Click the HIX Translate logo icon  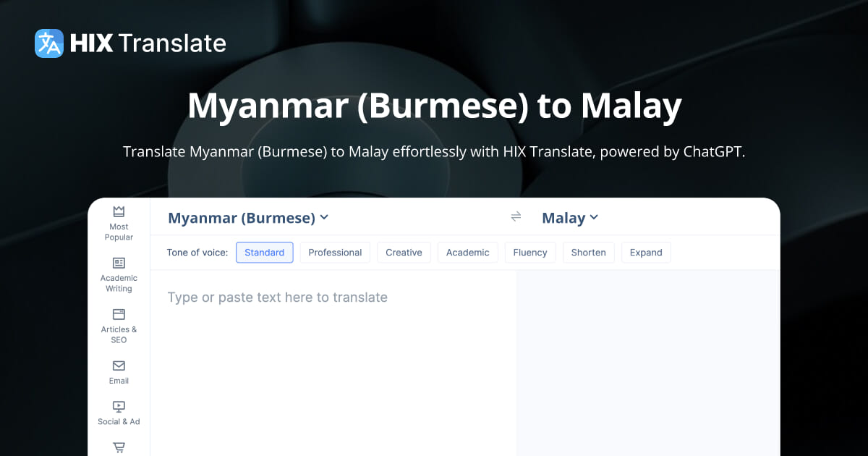(48, 43)
